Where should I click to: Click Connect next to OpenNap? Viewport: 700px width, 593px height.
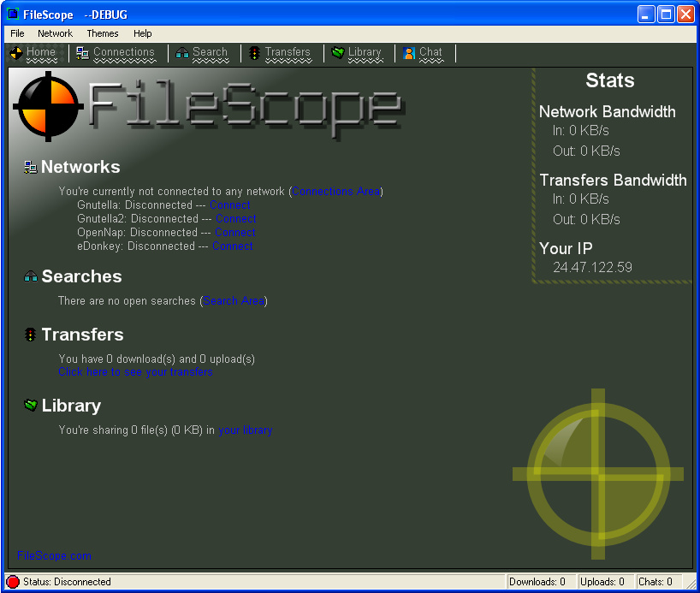234,232
